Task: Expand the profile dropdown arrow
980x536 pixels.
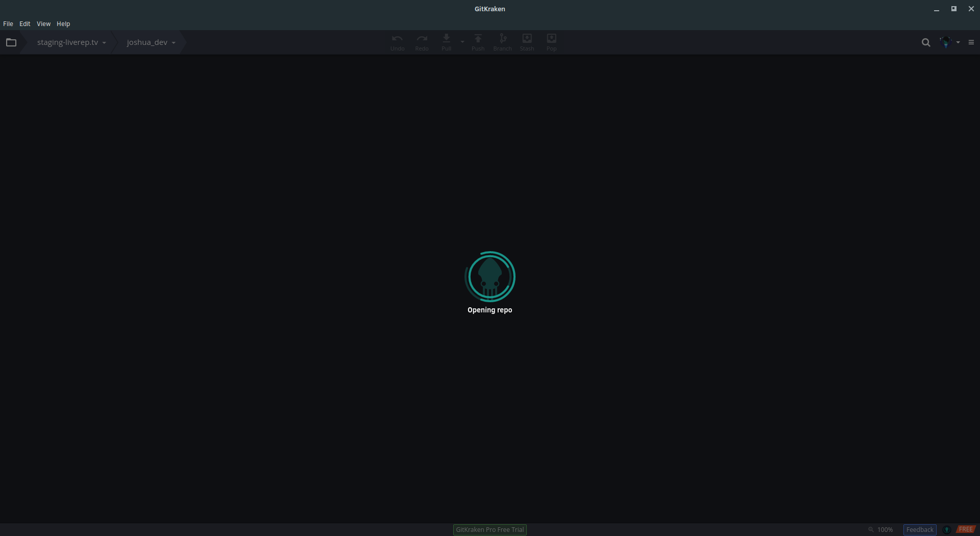Action: [958, 42]
